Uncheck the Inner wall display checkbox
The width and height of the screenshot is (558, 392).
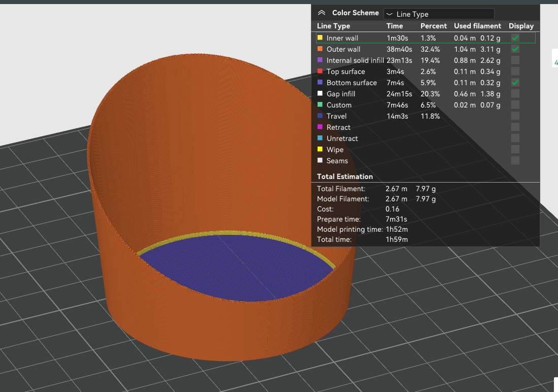click(x=515, y=38)
